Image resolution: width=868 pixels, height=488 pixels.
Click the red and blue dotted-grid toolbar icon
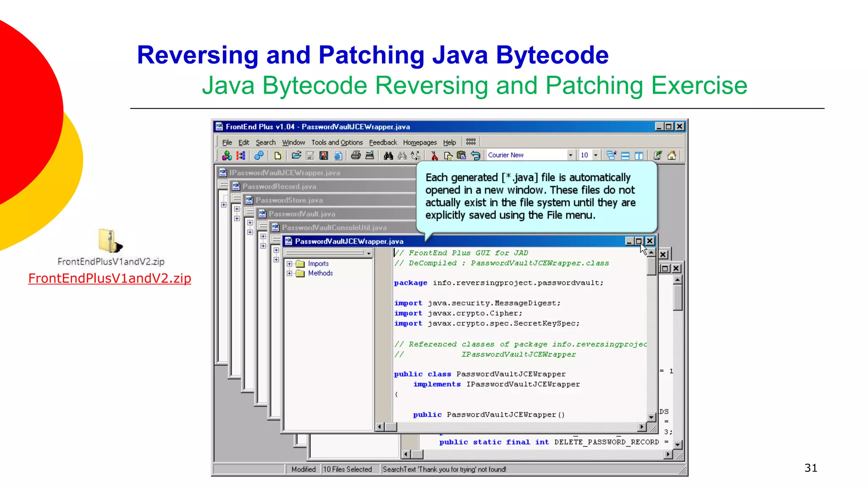tap(241, 155)
